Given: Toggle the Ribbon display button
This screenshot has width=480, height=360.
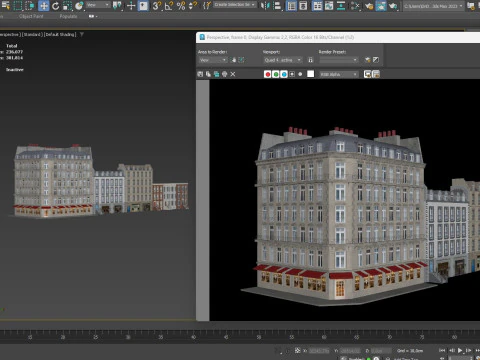Looking at the screenshot, I should pos(317,5).
